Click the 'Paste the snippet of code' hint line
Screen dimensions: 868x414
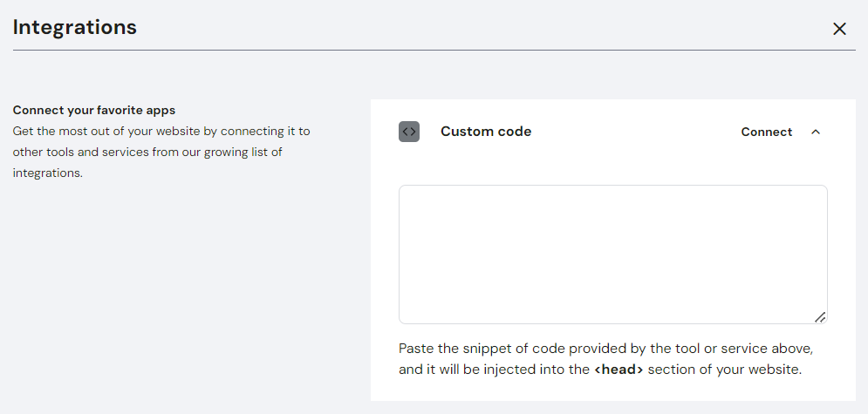605,348
